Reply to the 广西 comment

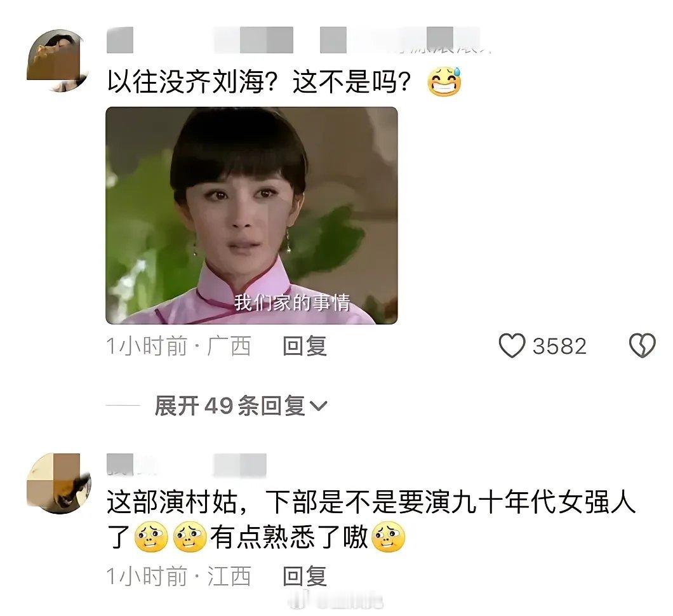click(x=305, y=346)
